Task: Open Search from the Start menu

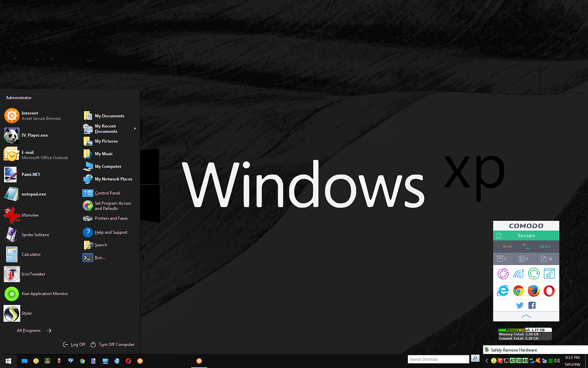Action: [x=110, y=245]
